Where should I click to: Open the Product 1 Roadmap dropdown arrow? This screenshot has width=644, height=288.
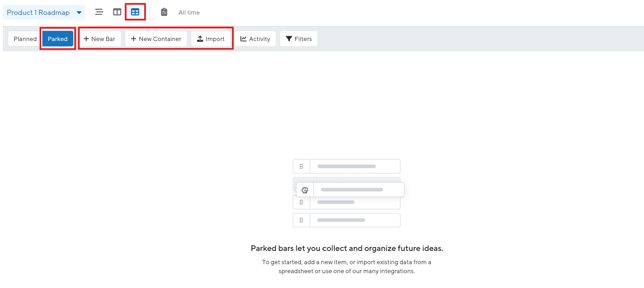coord(79,13)
